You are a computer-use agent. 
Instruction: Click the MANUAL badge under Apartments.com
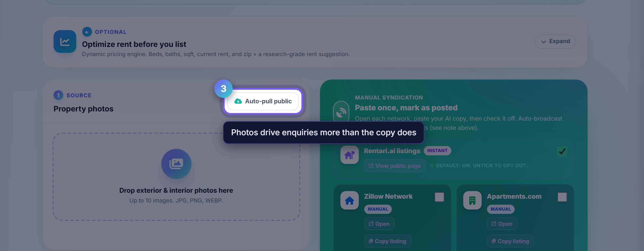[501, 209]
